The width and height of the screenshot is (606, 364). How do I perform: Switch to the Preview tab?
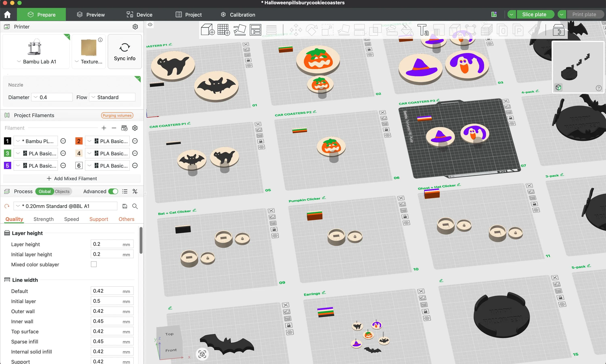click(91, 15)
